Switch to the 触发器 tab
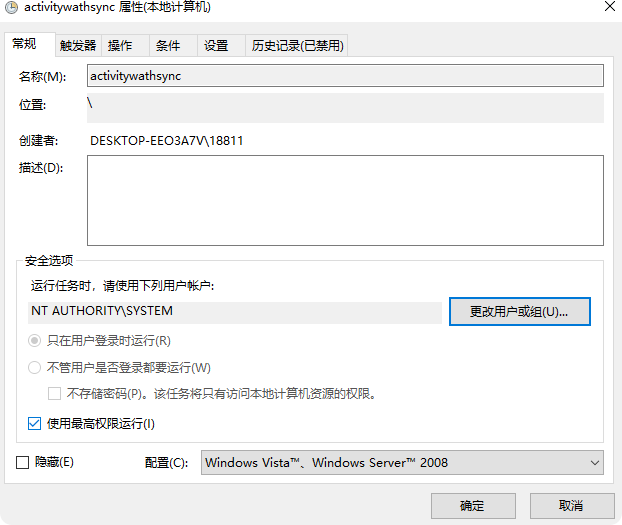This screenshot has height=525, width=622. pyautogui.click(x=78, y=46)
